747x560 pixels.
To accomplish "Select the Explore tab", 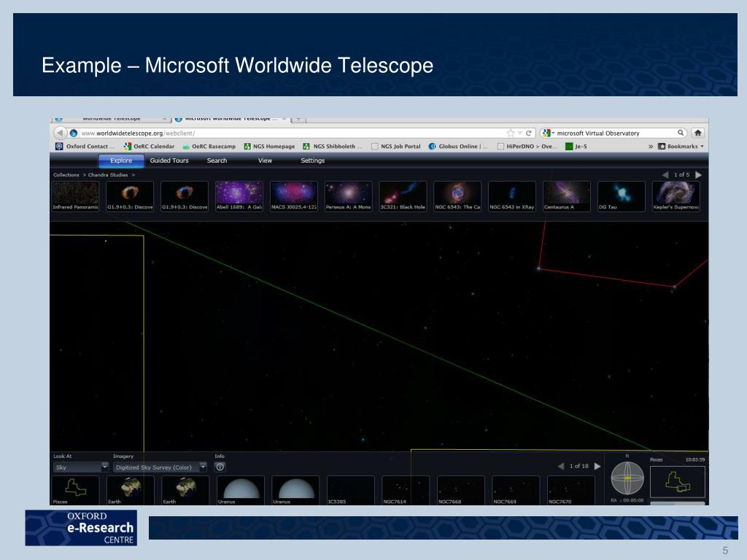I will click(121, 160).
